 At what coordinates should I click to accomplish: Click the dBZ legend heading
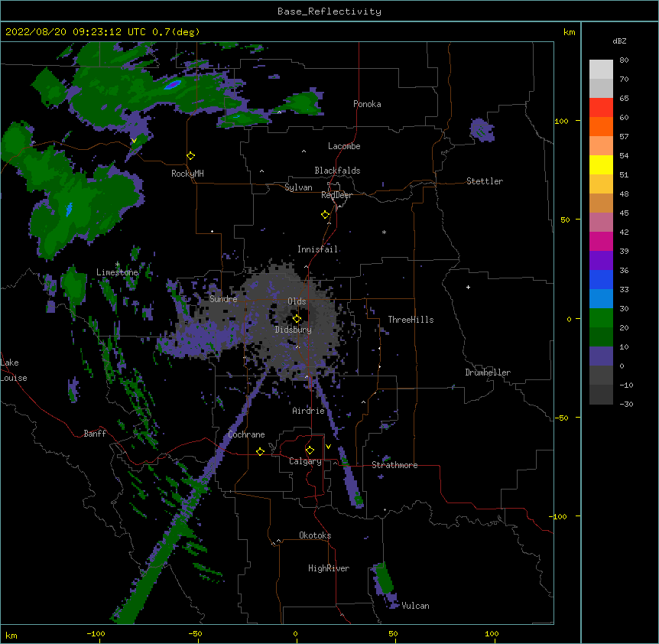click(619, 41)
